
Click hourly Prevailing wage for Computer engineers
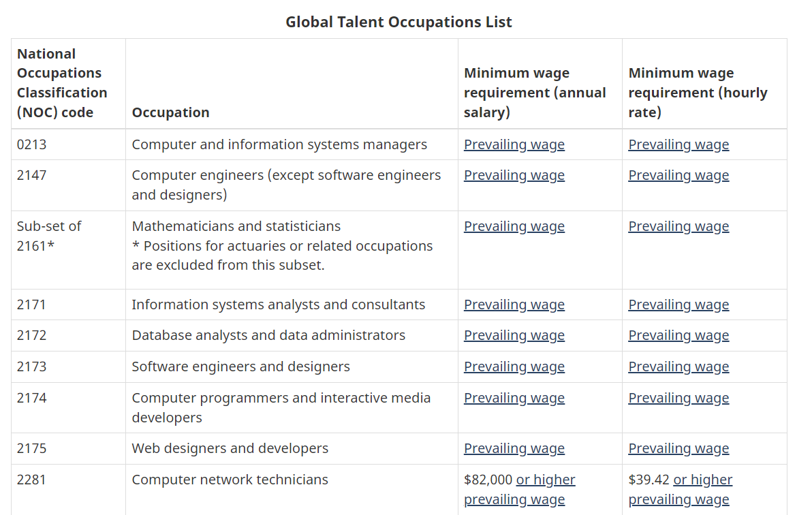(x=678, y=175)
